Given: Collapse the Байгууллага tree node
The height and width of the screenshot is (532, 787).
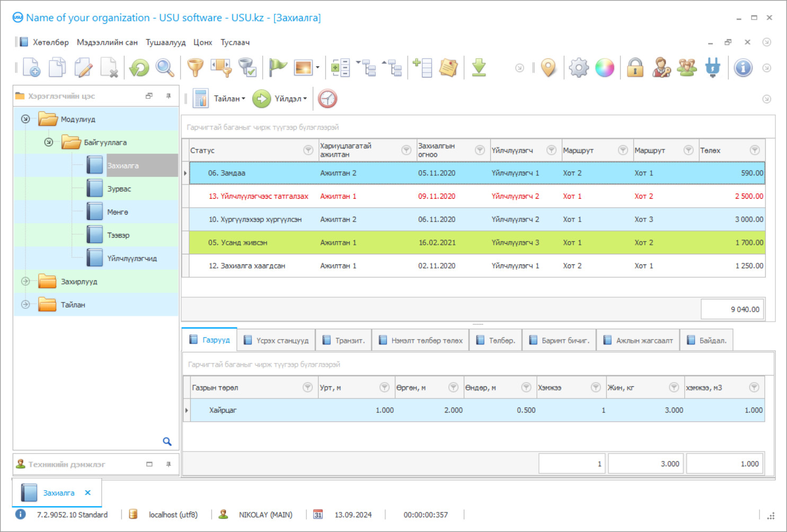Looking at the screenshot, I should tap(48, 142).
